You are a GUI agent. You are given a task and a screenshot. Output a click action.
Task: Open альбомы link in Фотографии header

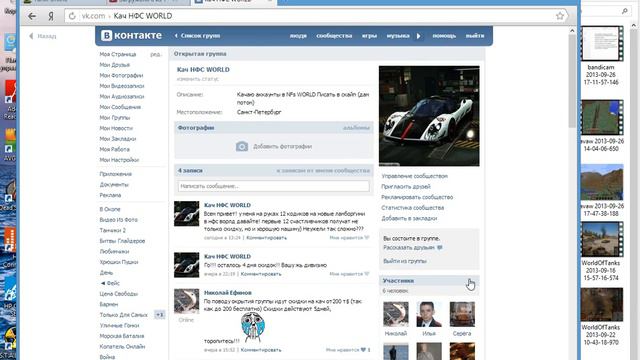tap(356, 128)
